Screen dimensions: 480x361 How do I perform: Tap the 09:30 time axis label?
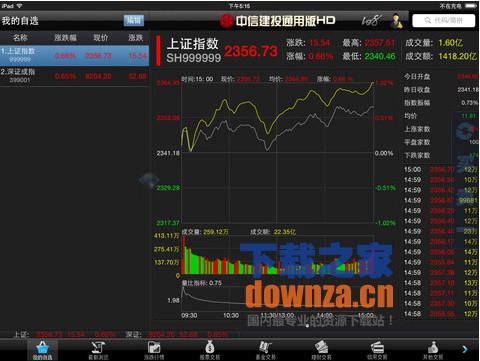(x=189, y=315)
